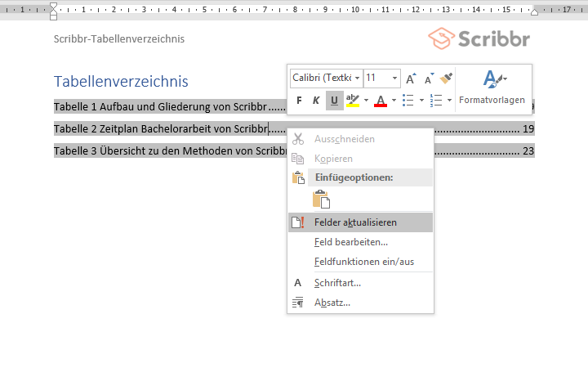
Task: Toggle Feldfunktionen ein/aus
Action: point(360,262)
